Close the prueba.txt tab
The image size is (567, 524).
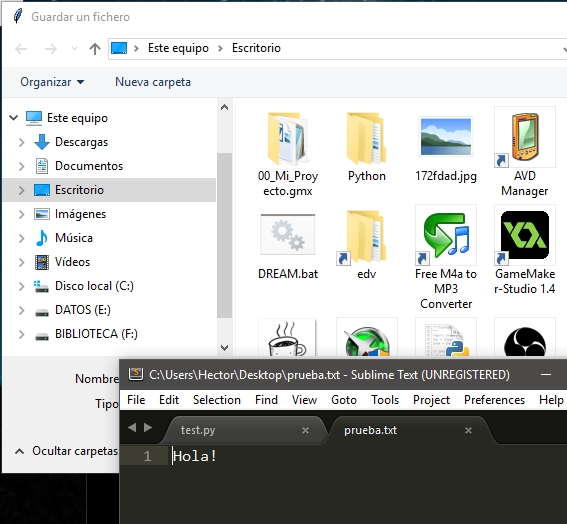(x=468, y=430)
